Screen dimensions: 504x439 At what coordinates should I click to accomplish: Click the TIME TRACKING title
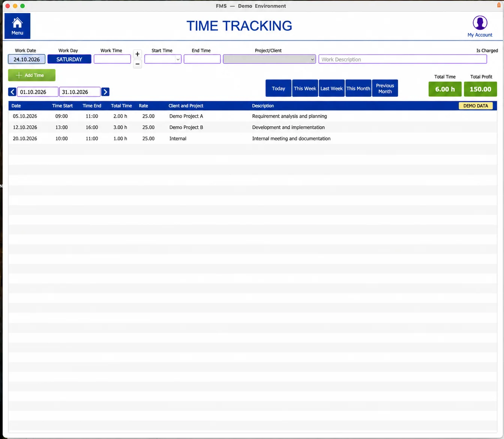tap(239, 26)
